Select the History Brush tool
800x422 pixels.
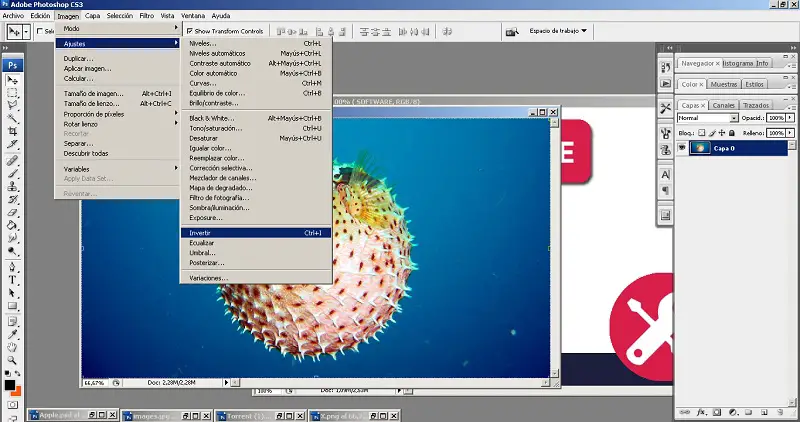pyautogui.click(x=12, y=200)
